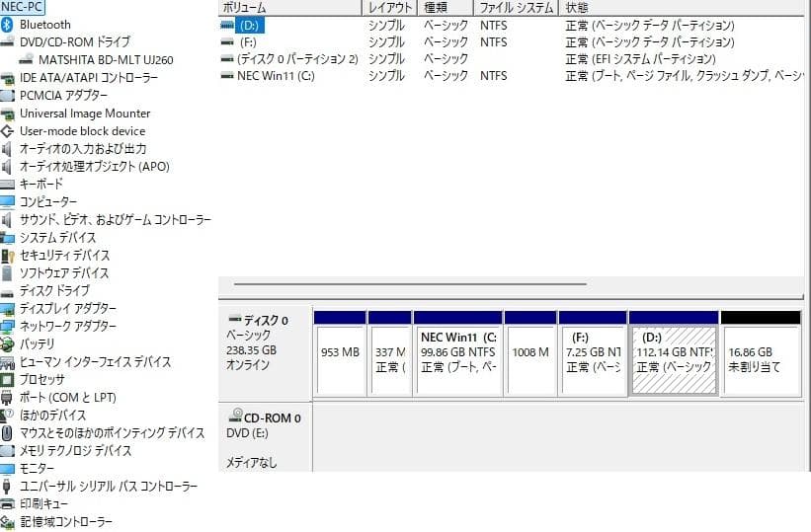Click the プロセッサ chip icon
Screen dimensions: 811x532
pyautogui.click(x=7, y=379)
